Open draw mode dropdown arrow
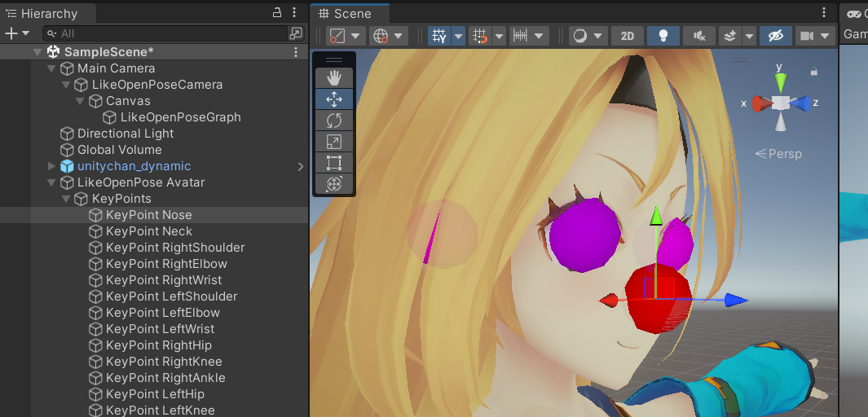 click(x=598, y=36)
